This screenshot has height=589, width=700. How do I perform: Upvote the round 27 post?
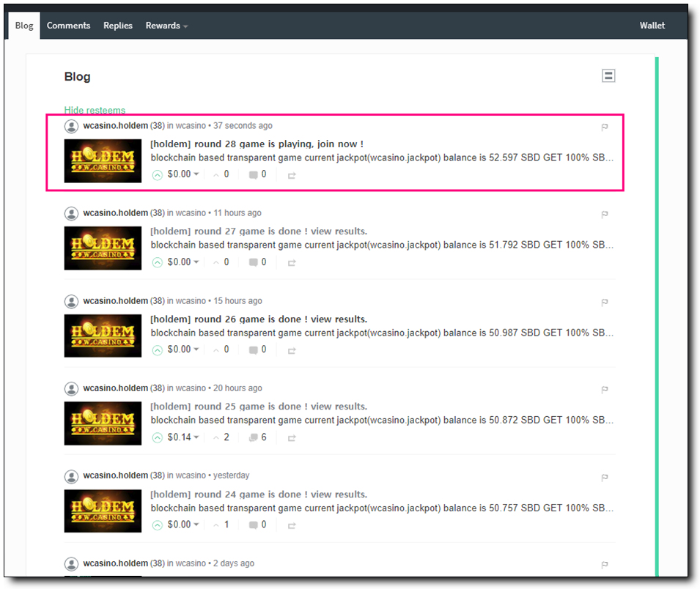pyautogui.click(x=157, y=262)
